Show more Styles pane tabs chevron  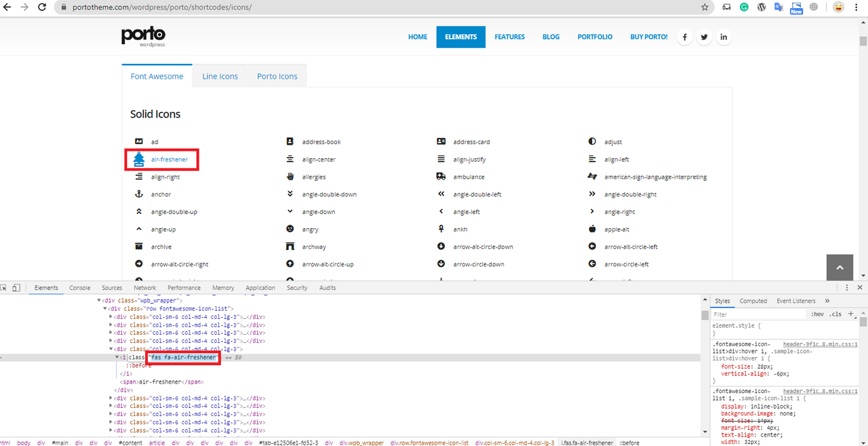coord(827,301)
